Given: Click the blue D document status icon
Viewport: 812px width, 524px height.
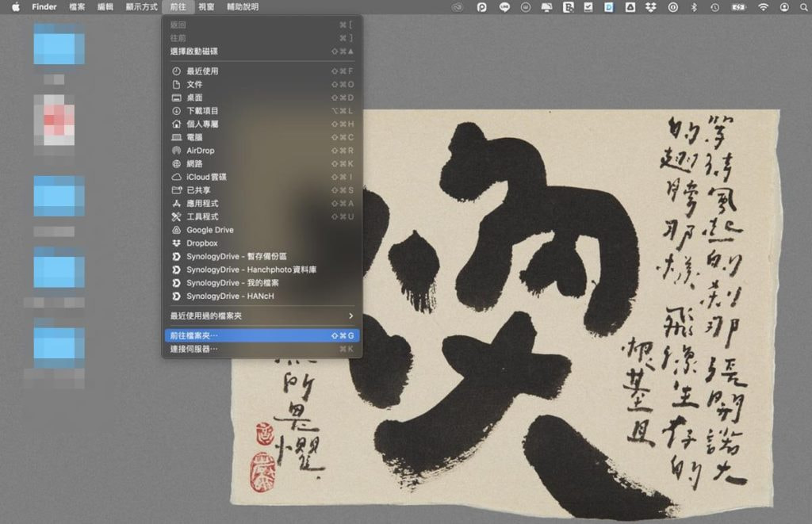Looking at the screenshot, I should tap(609, 7).
